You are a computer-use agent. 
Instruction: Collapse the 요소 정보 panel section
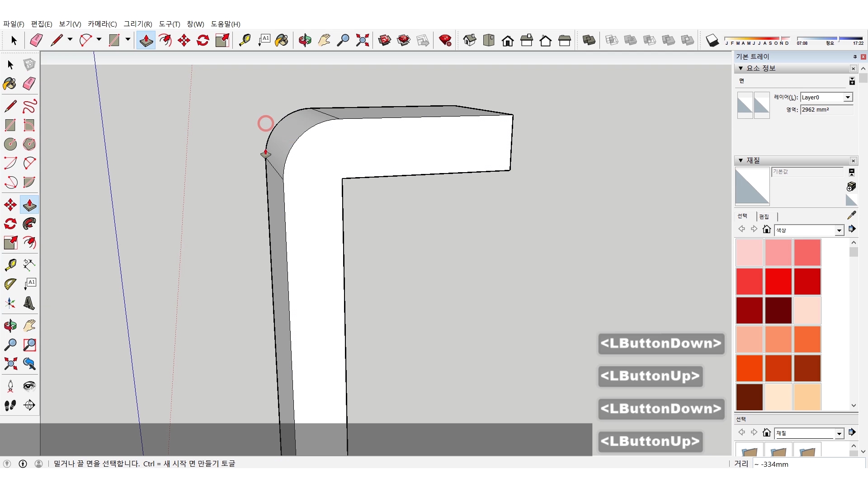tap(741, 68)
